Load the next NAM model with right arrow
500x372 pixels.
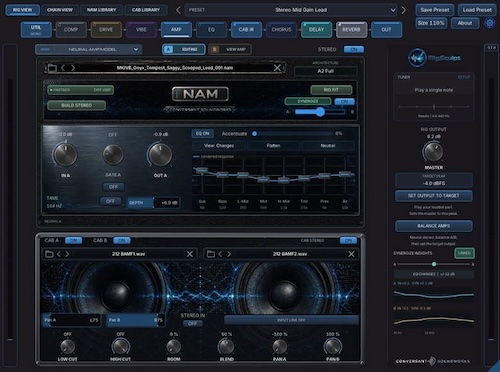(73, 68)
